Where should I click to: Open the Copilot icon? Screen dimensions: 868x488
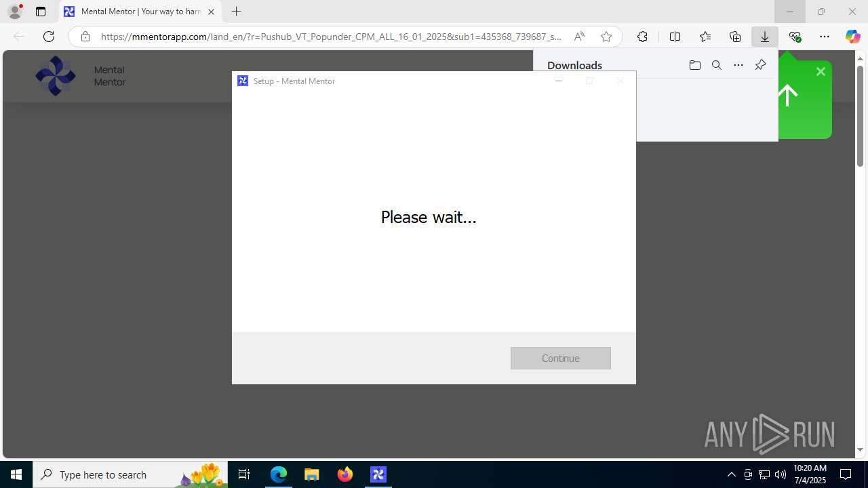(852, 37)
